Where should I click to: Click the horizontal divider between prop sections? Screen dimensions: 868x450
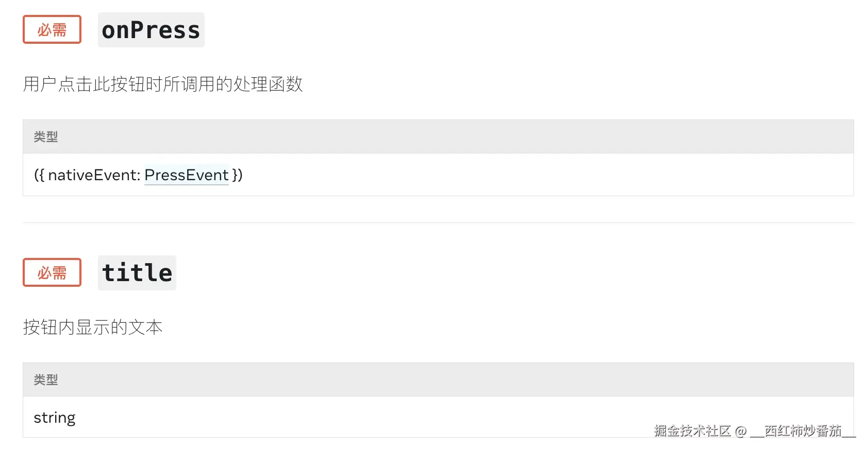coord(438,222)
